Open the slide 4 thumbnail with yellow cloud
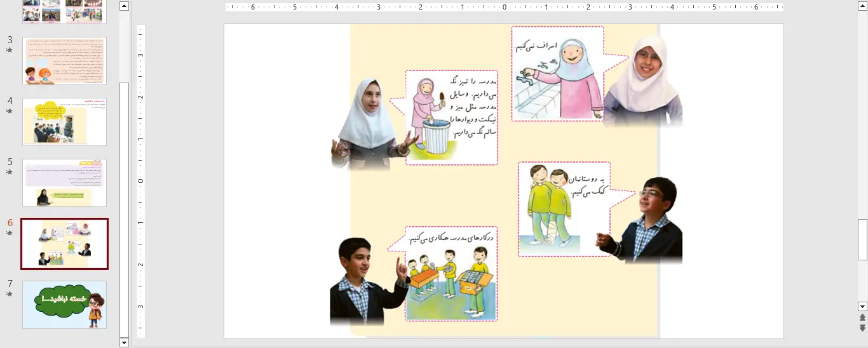The width and height of the screenshot is (868, 348). (64, 122)
